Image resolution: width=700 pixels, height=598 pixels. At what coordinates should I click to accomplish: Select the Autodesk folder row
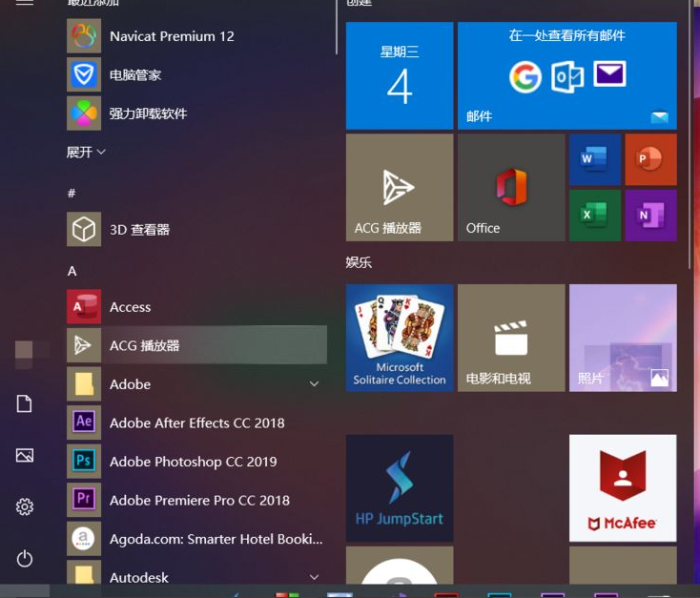[x=196, y=572]
